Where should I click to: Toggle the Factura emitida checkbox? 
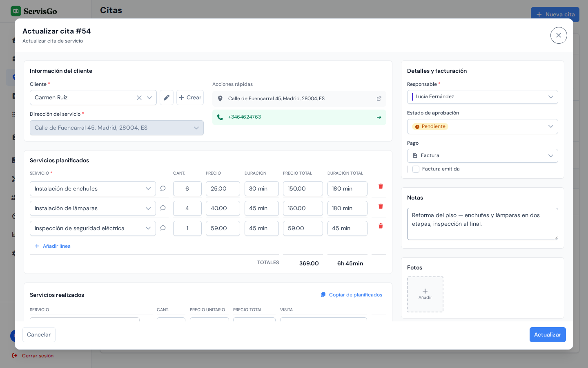[x=416, y=169]
